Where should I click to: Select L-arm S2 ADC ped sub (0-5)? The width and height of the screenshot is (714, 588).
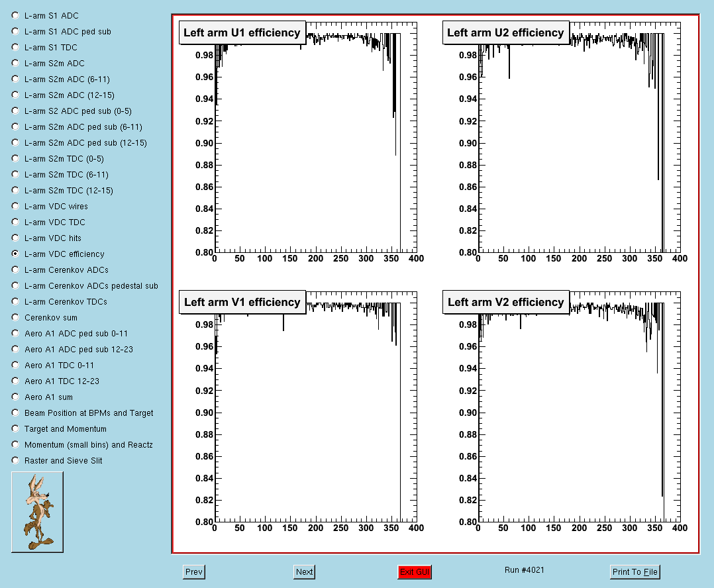click(x=15, y=111)
